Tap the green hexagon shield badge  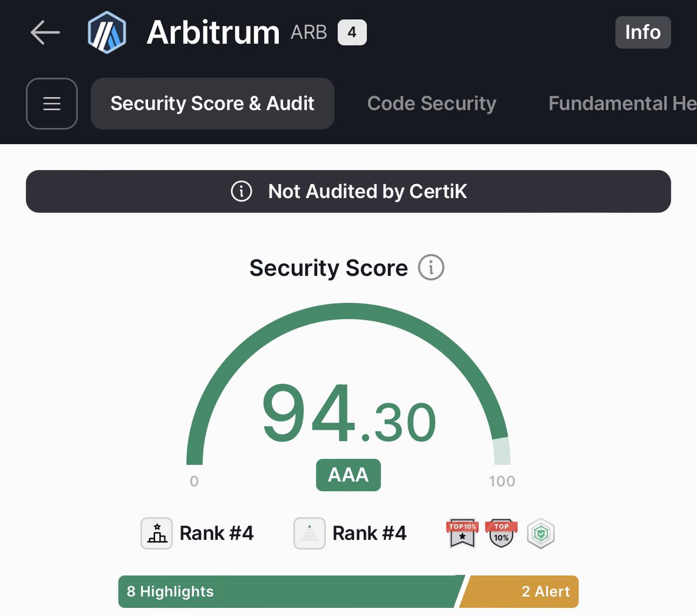click(x=541, y=533)
